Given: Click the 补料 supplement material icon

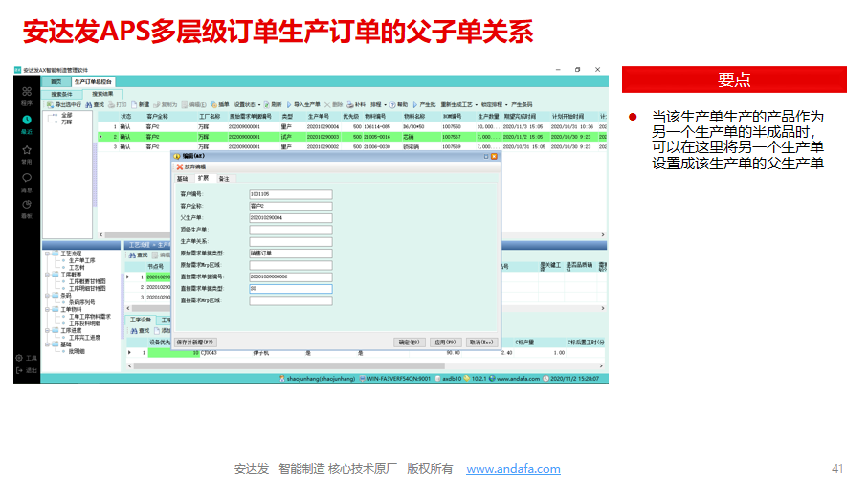Looking at the screenshot, I should pos(350,104).
